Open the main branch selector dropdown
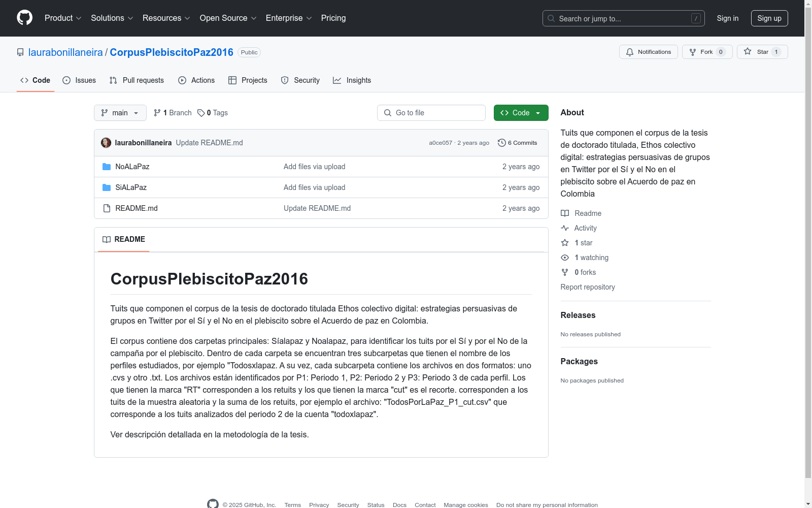 [x=120, y=113]
